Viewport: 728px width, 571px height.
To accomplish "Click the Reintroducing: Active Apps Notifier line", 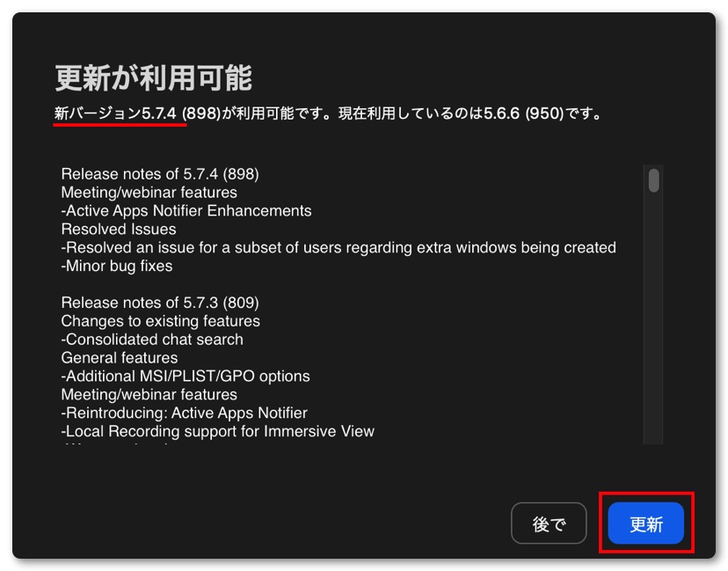I will [185, 413].
